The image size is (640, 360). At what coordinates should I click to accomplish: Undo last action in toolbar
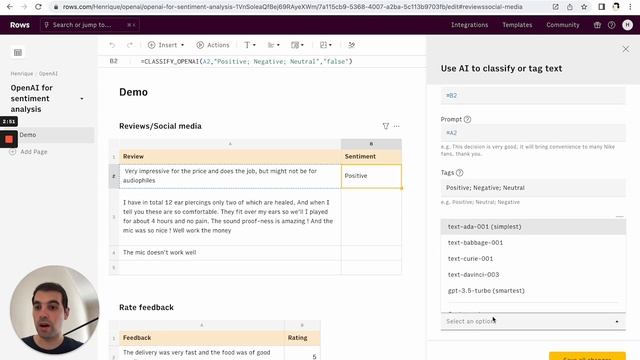112,45
